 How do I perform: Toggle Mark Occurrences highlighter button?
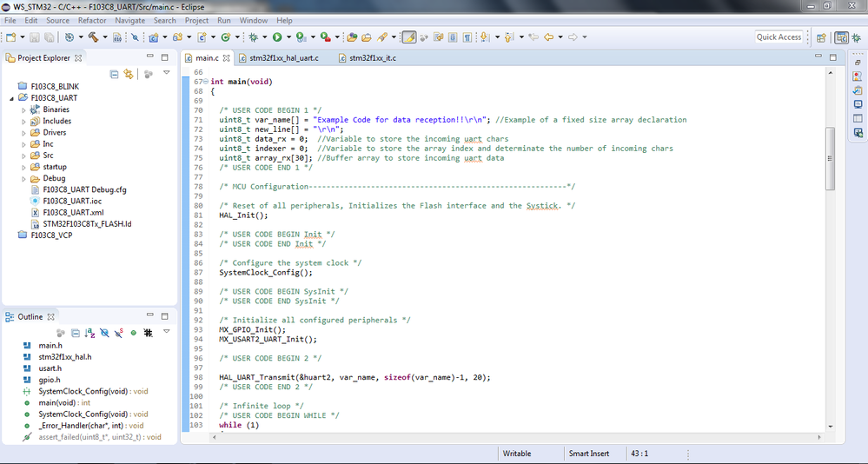(408, 37)
